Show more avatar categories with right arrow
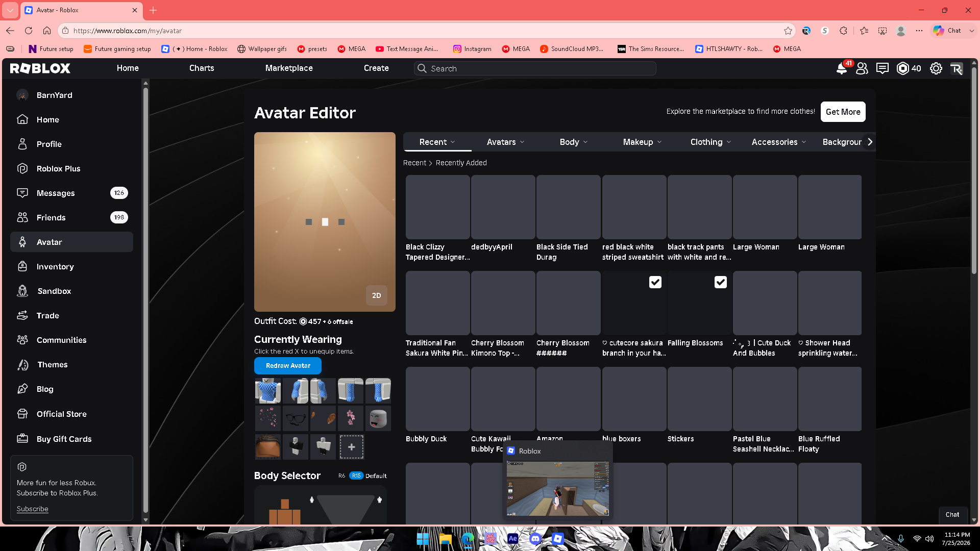Screen dimensions: 980x551 pyautogui.click(x=870, y=142)
